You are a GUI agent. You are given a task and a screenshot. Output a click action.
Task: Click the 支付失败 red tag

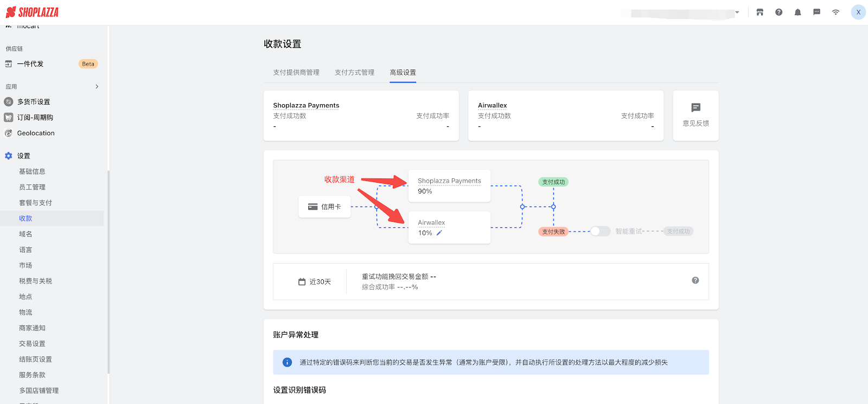(x=553, y=232)
